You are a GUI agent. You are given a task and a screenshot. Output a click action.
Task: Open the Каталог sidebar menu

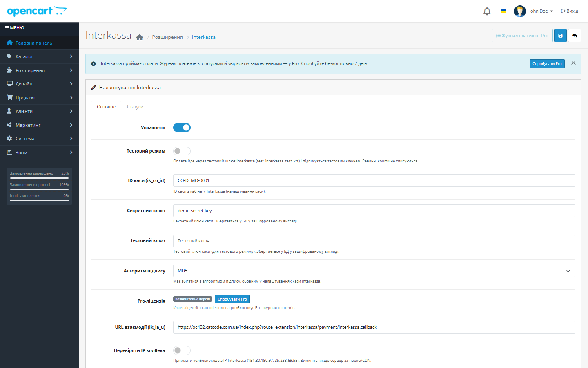(x=39, y=56)
